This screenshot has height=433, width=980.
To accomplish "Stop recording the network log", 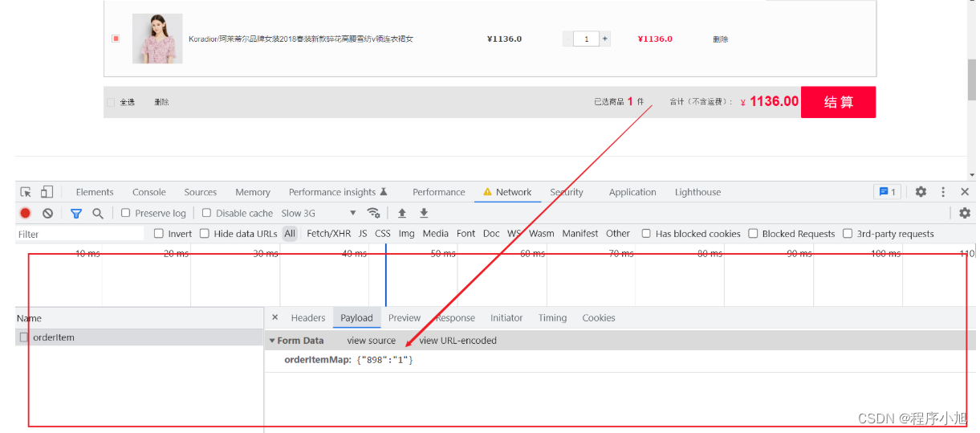I will click(26, 213).
